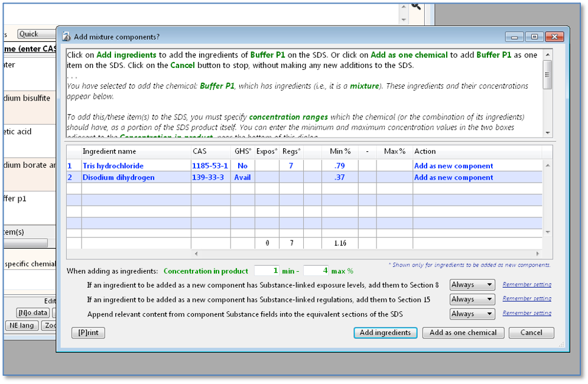Screen dimensions: 588x384
Task: Select the Tris hydrochloride ingredient name
Action: point(113,166)
